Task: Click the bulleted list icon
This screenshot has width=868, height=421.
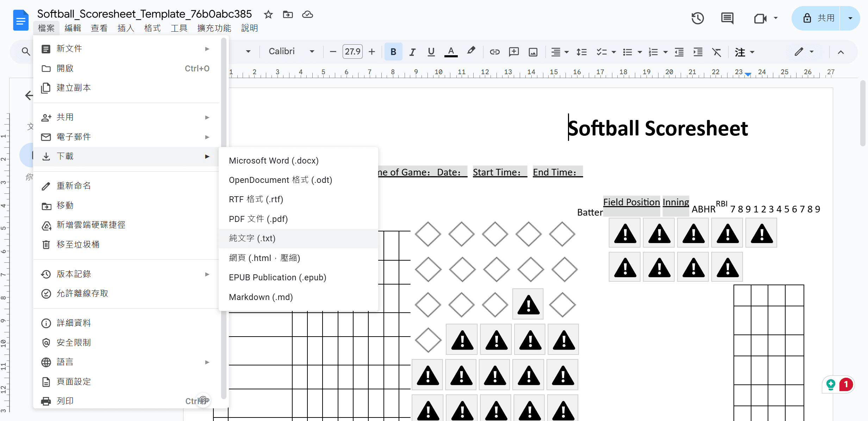Action: click(x=627, y=52)
